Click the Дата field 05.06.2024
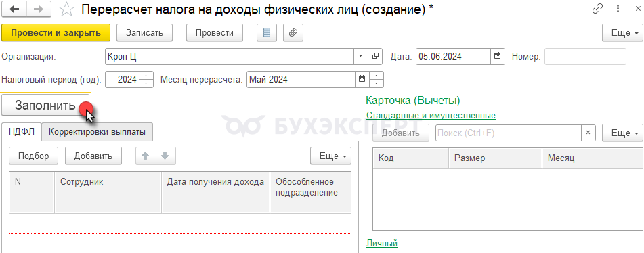644x253 pixels. coord(454,57)
